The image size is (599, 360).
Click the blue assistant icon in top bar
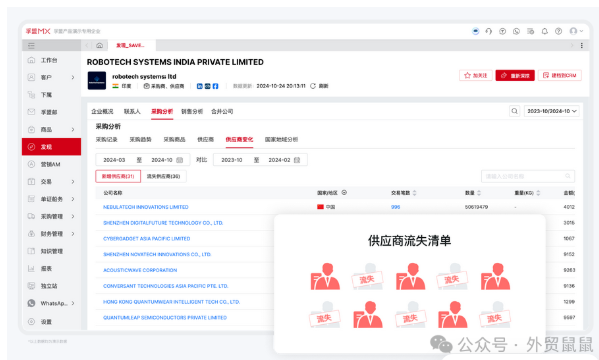click(x=476, y=31)
